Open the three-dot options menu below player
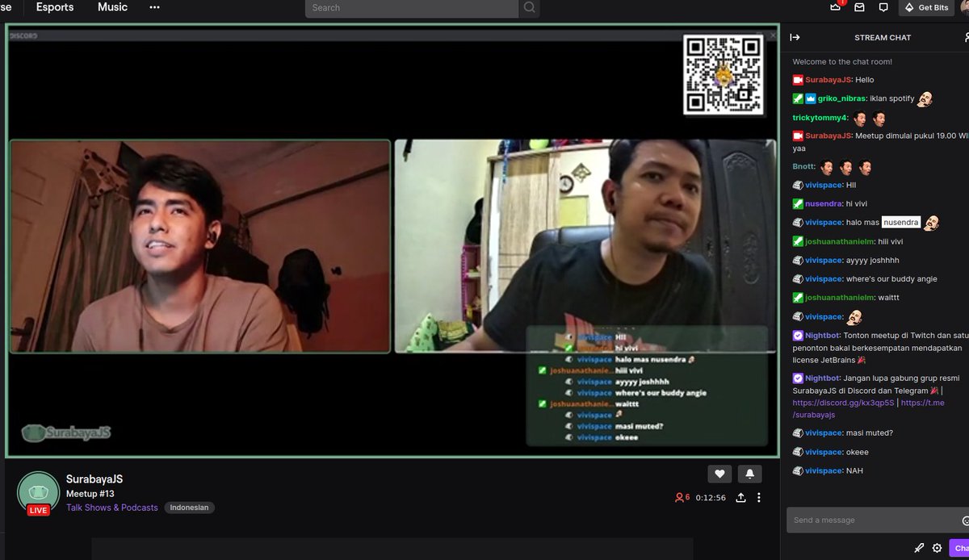 tap(760, 498)
